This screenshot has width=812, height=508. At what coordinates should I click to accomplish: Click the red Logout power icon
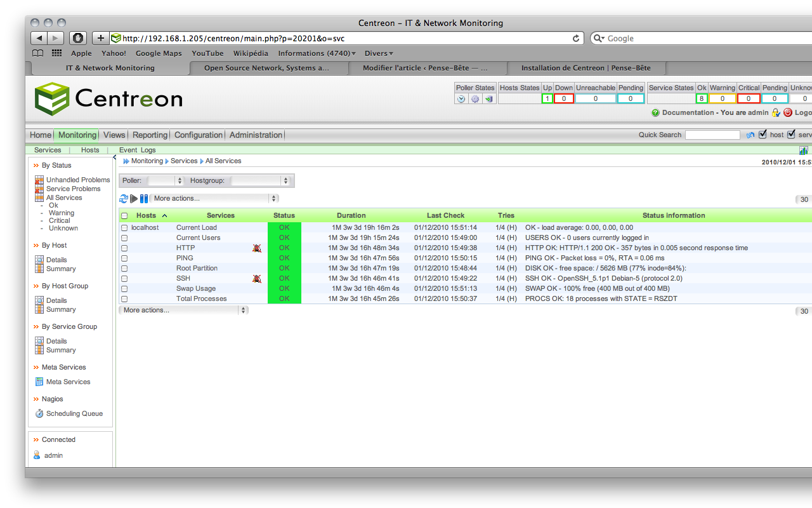(x=788, y=112)
